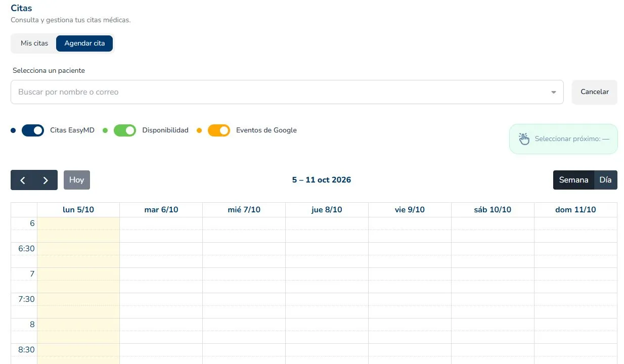Switch calendar to Semana view

(573, 180)
